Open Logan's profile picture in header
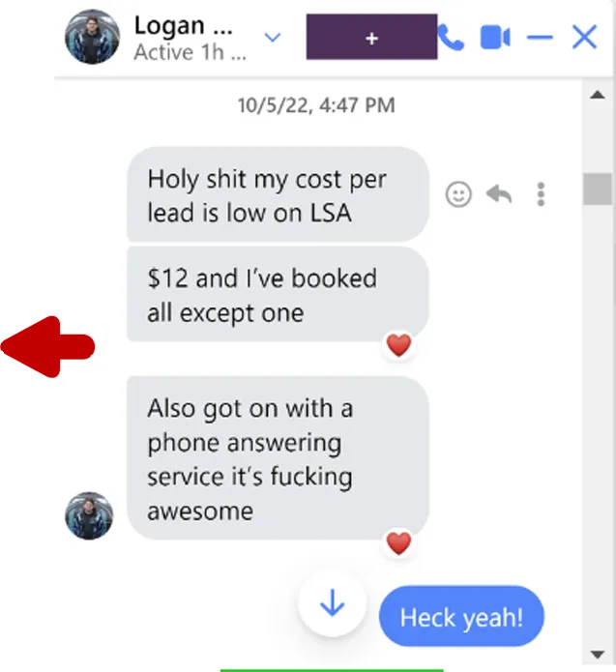The height and width of the screenshot is (672, 616). tap(92, 38)
